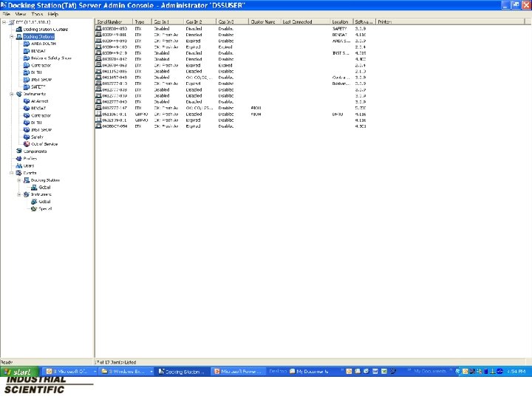The image size is (532, 399).
Task: Sort by the Cluster Name column header
Action: 265,21
